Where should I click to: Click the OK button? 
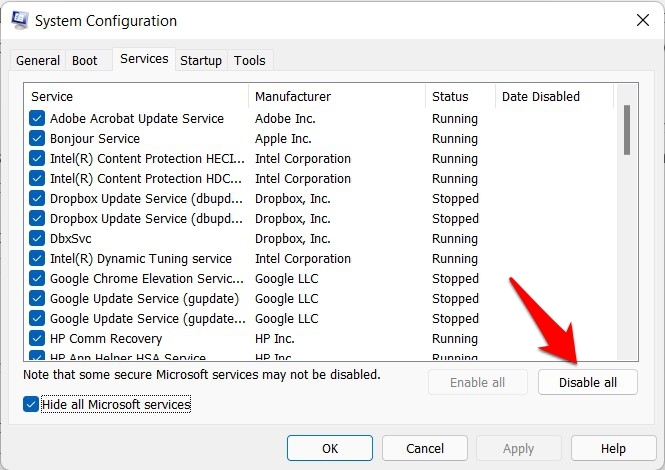[x=329, y=449]
